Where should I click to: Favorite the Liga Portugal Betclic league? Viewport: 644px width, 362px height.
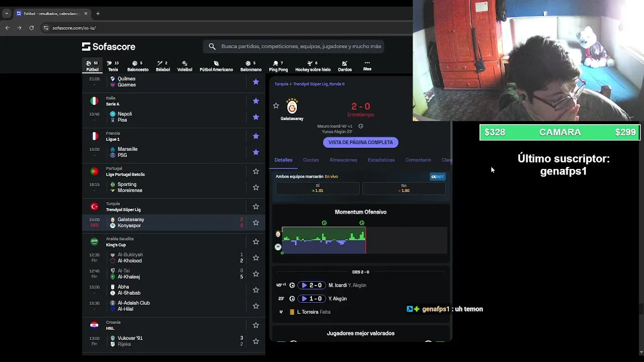pyautogui.click(x=256, y=171)
